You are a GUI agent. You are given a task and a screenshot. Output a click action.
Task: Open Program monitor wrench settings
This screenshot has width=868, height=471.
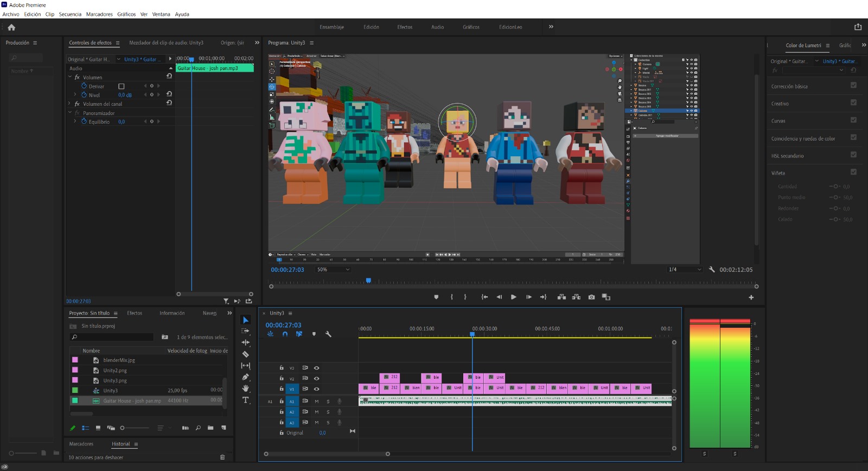tap(712, 269)
